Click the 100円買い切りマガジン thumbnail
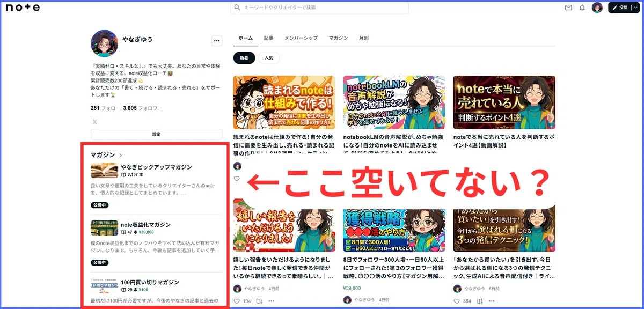Image resolution: width=644 pixels, height=309 pixels. click(104, 285)
